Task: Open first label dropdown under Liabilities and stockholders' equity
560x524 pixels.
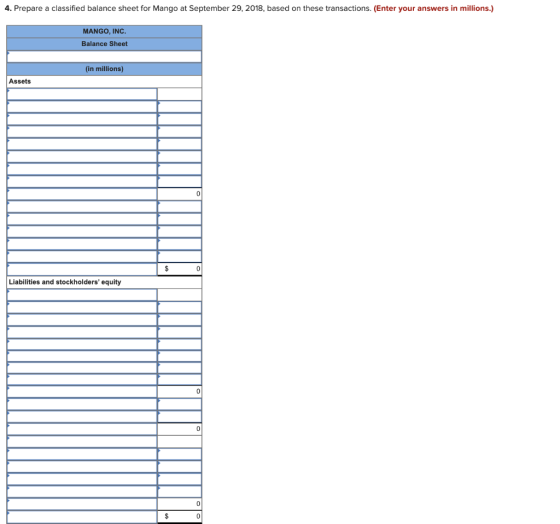Action: click(x=82, y=295)
